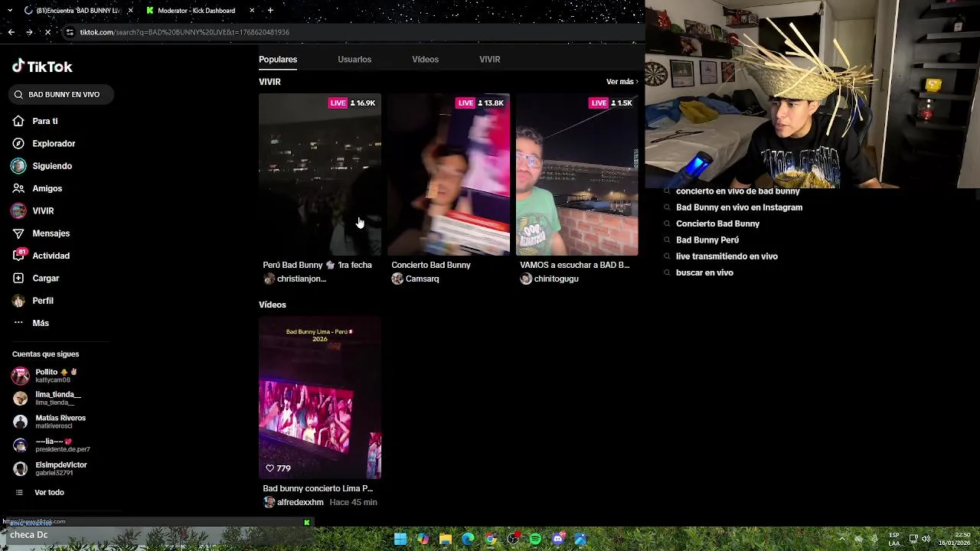This screenshot has width=980, height=551.
Task: Open presidente.de.per7 followed account
Action: (52, 445)
